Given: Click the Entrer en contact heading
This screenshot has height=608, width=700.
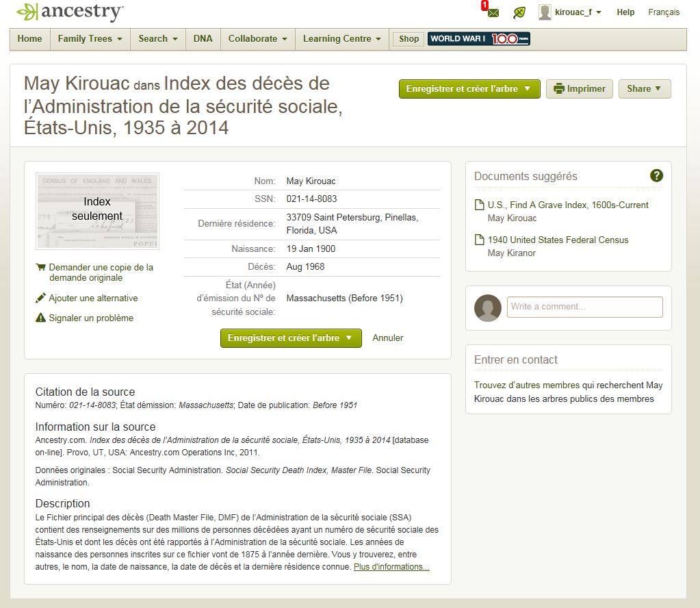Looking at the screenshot, I should coord(516,359).
